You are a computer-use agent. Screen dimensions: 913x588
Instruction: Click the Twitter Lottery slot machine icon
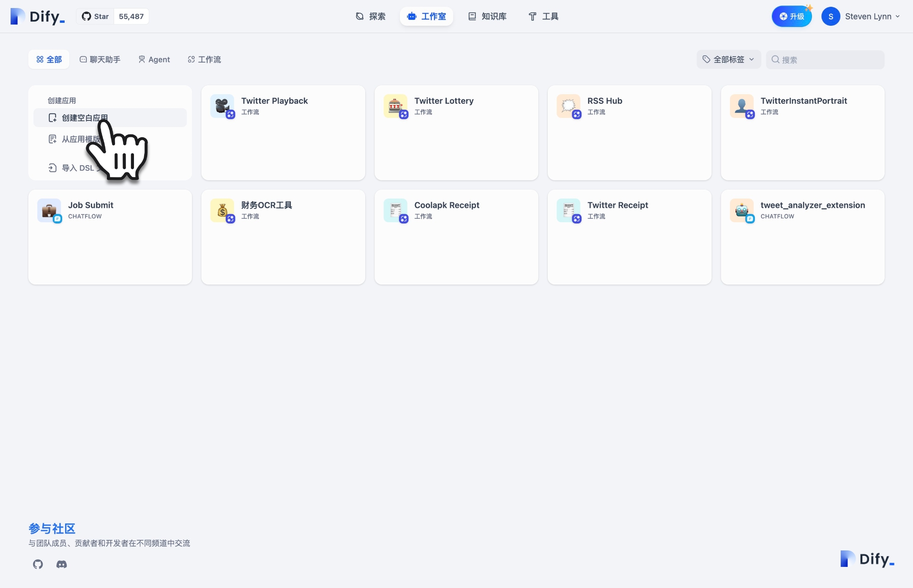(x=395, y=106)
